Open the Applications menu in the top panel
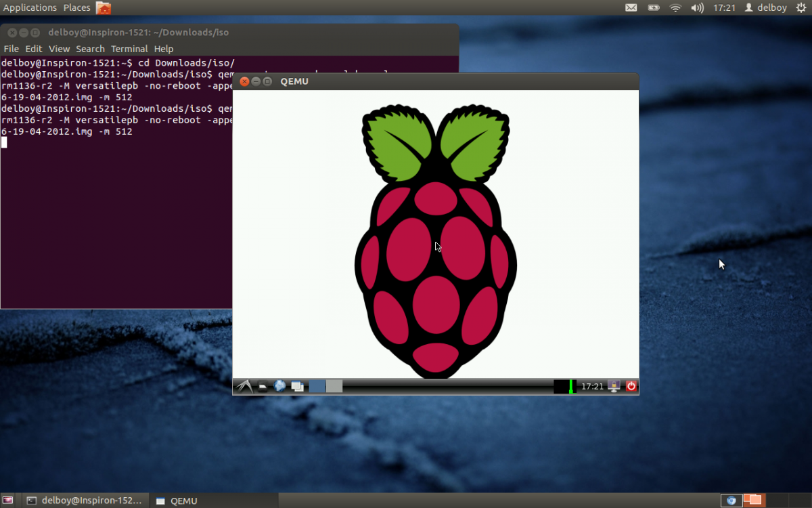The width and height of the screenshot is (812, 508). pos(30,7)
